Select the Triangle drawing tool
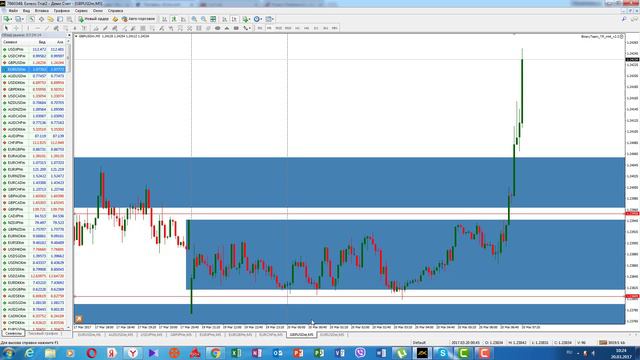The height and width of the screenshot is (360, 640). click(227, 28)
